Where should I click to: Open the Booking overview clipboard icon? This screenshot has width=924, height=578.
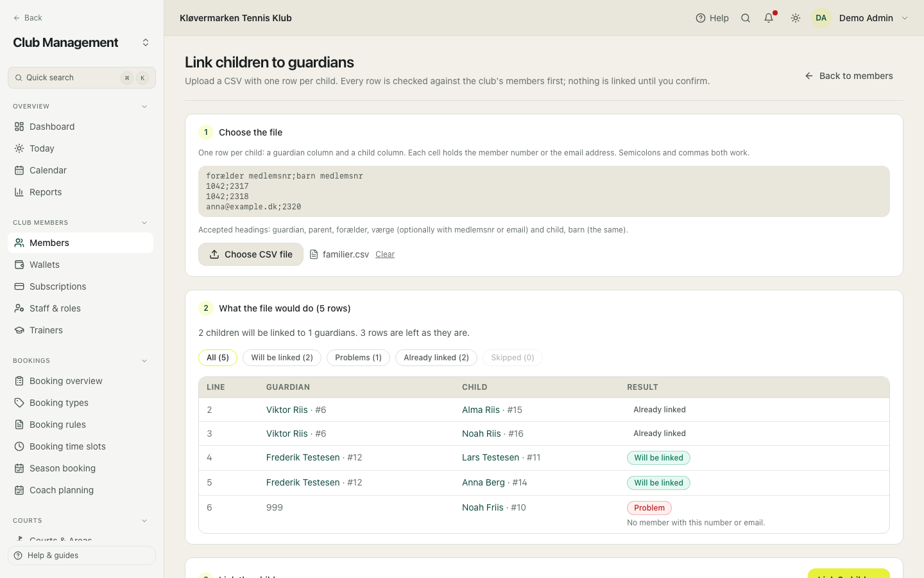pos(19,381)
